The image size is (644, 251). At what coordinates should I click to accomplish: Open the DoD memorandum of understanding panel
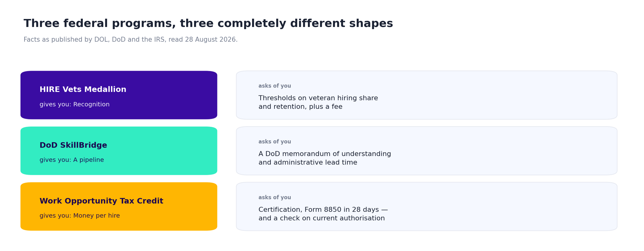(427, 151)
